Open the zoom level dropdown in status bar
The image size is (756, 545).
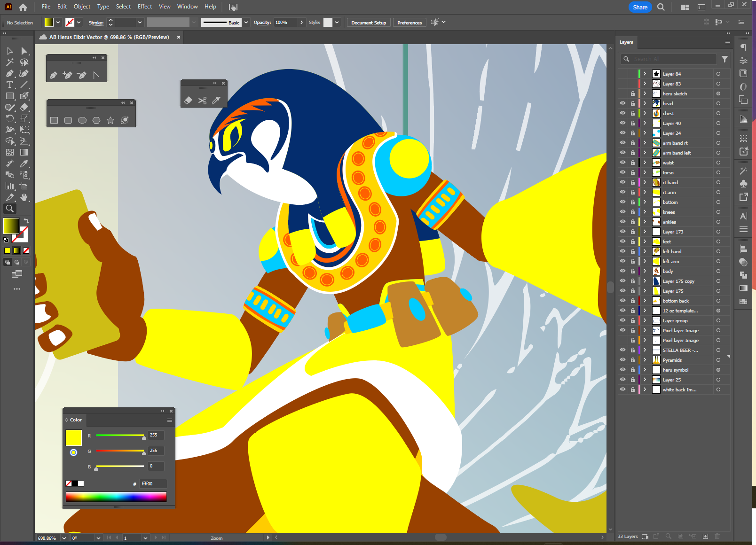point(64,538)
